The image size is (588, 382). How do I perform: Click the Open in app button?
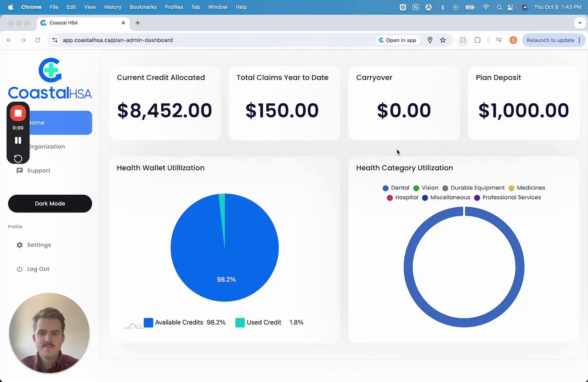click(397, 40)
